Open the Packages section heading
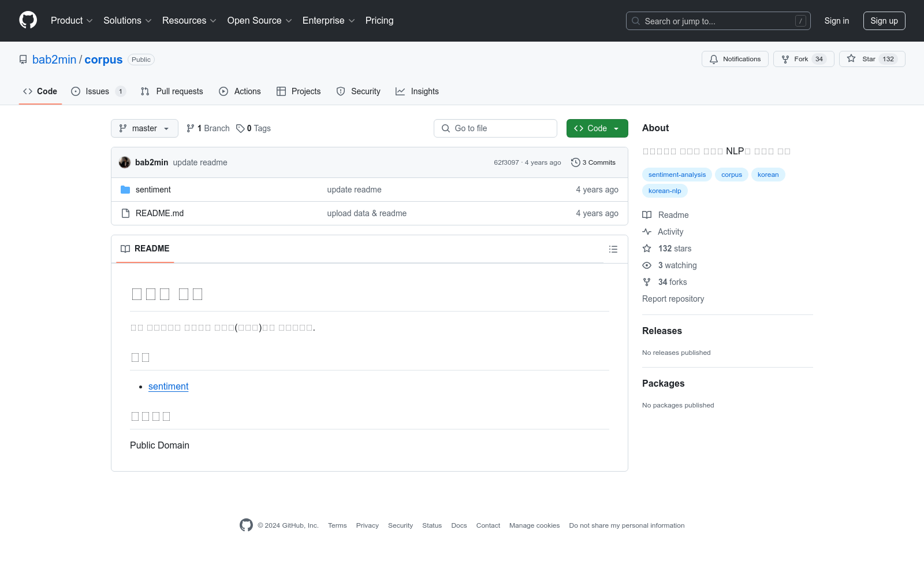 (x=663, y=383)
